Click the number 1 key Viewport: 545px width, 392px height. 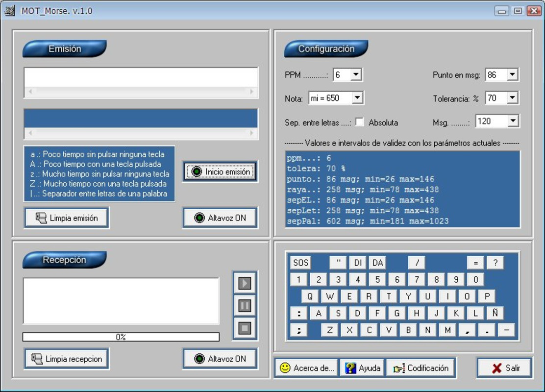point(298,279)
